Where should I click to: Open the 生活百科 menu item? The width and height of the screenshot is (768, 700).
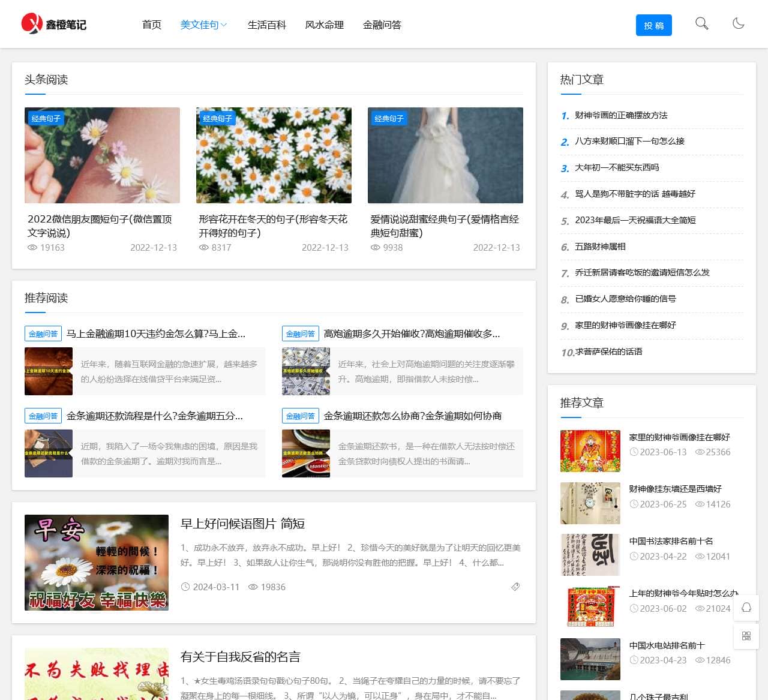[266, 25]
